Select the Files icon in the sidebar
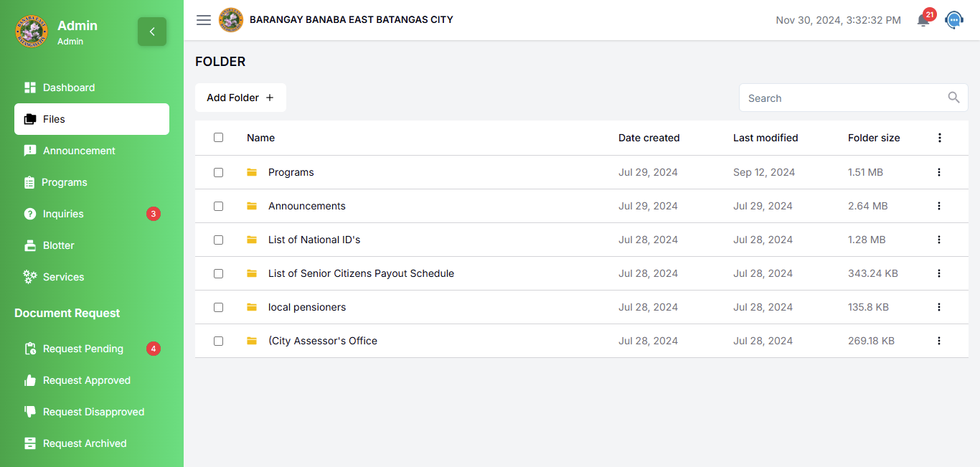 pyautogui.click(x=29, y=118)
